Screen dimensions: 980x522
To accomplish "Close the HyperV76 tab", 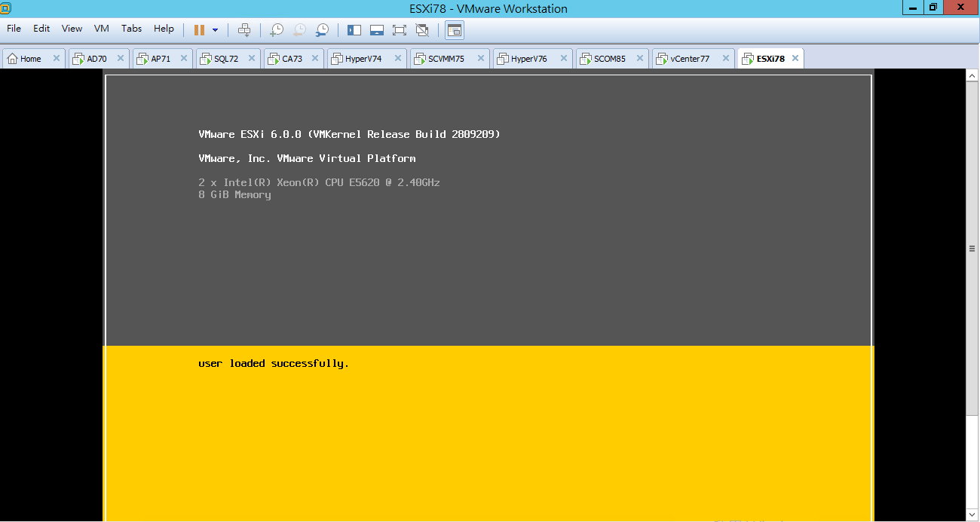I will pyautogui.click(x=564, y=59).
